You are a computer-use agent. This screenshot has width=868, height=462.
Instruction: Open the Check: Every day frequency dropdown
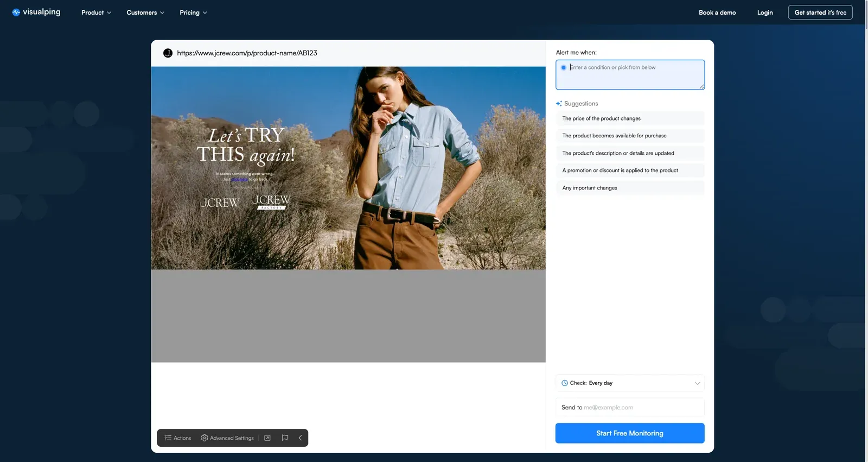630,383
